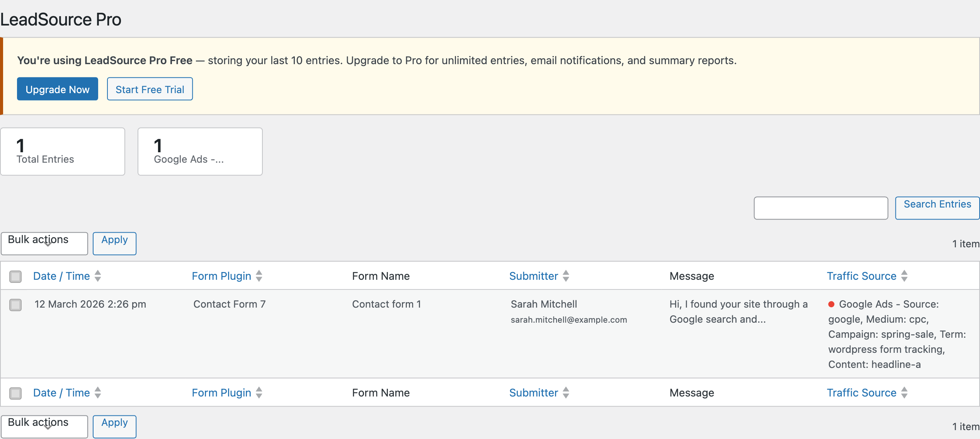Toggle select-all checkbox in bottom row

click(15, 393)
